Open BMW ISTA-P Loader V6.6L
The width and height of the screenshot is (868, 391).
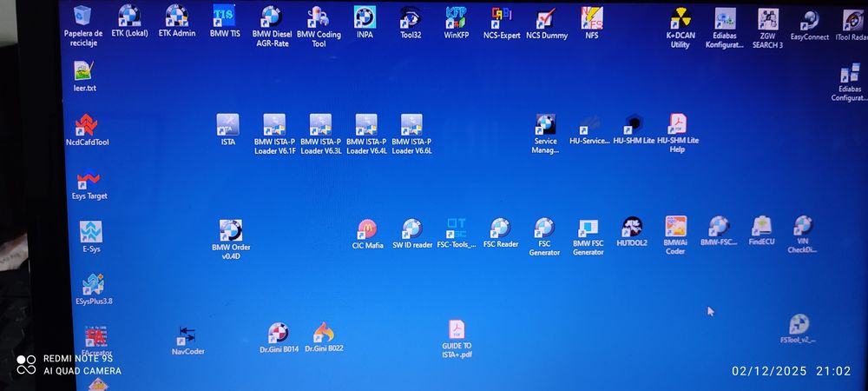click(411, 134)
